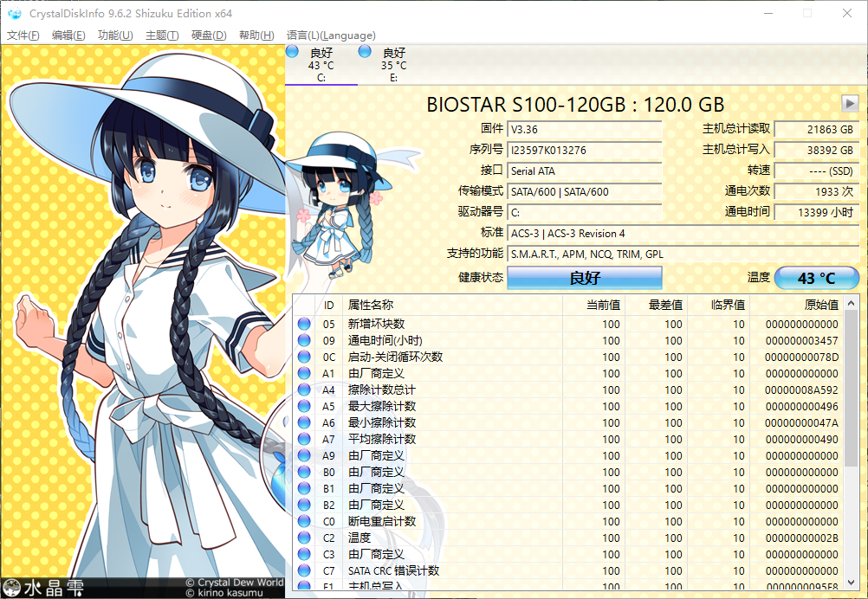Click the standard field ACS-3 Revision 4
This screenshot has width=868, height=599.
[683, 234]
